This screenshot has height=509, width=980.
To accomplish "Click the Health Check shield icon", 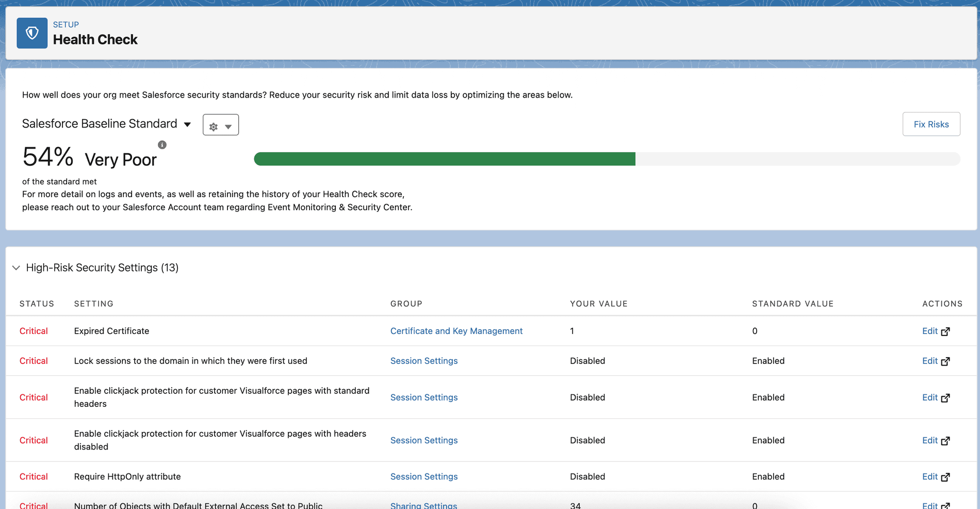I will coord(31,33).
